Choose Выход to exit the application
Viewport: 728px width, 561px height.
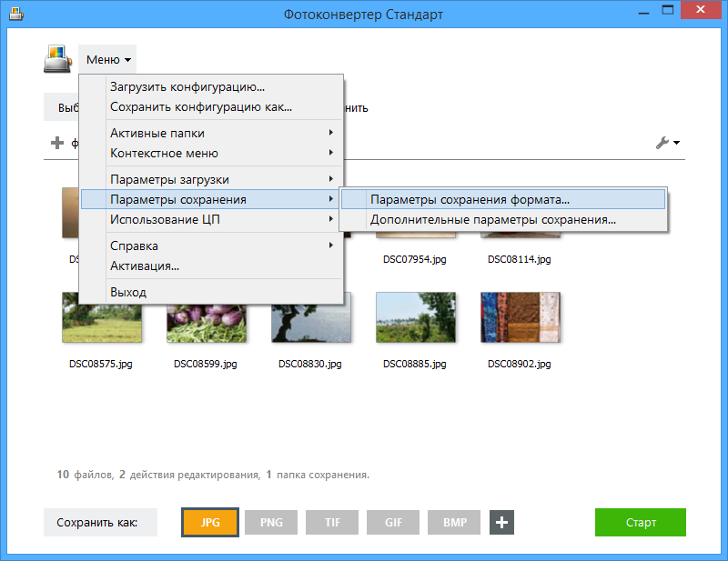click(x=211, y=293)
